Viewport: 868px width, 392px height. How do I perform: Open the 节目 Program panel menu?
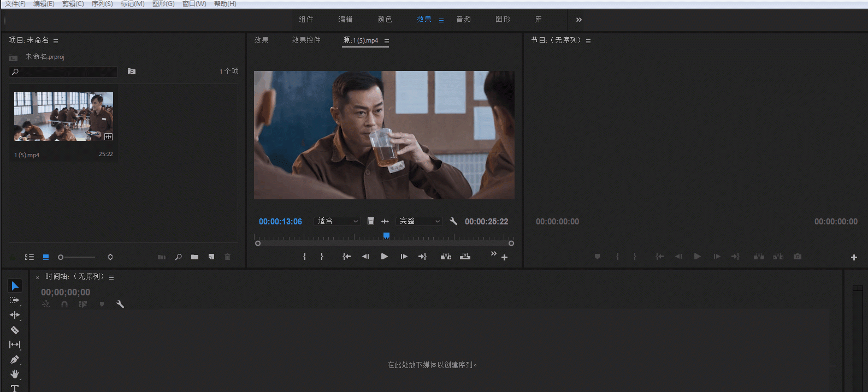coord(588,41)
